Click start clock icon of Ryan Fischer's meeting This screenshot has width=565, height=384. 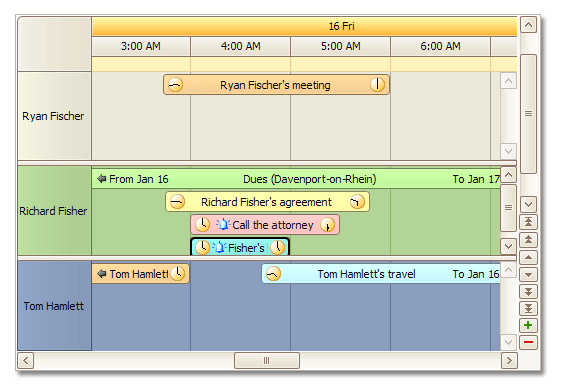pos(175,85)
